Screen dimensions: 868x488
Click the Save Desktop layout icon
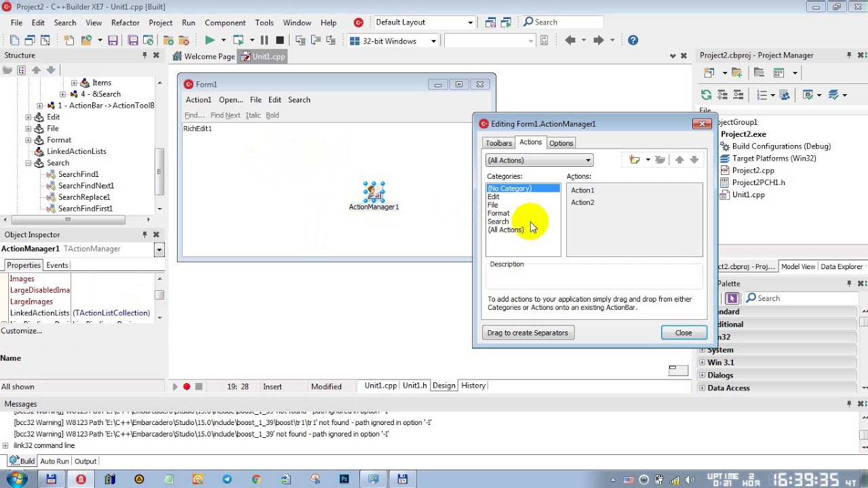point(490,22)
